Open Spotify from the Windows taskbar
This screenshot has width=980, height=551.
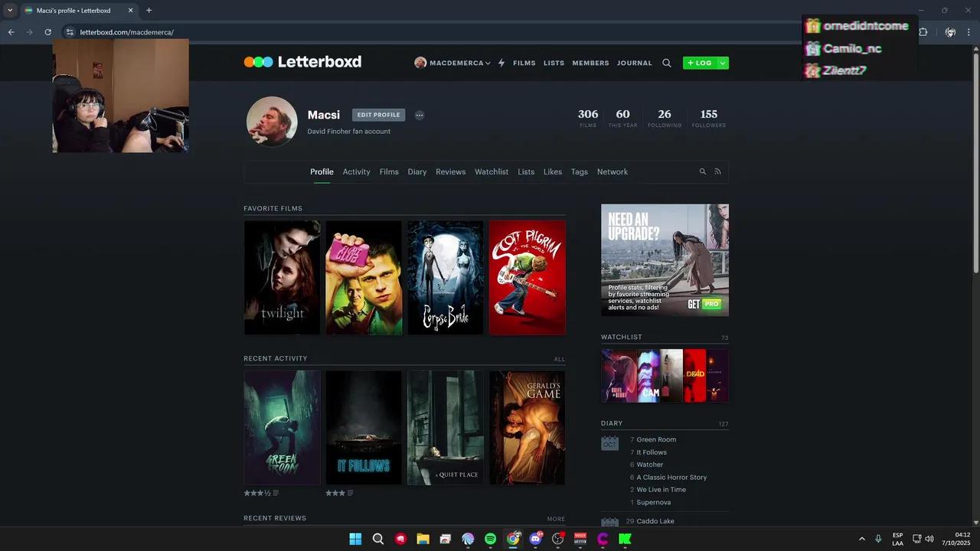(x=491, y=539)
